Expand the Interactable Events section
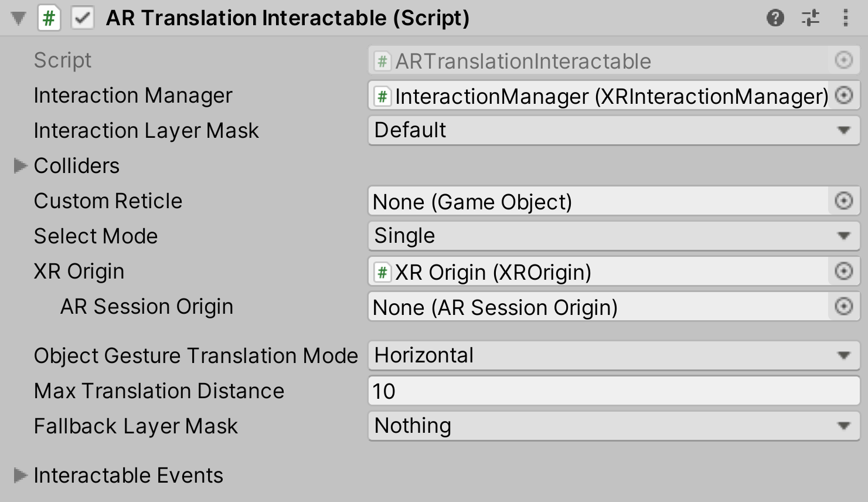 pyautogui.click(x=19, y=476)
